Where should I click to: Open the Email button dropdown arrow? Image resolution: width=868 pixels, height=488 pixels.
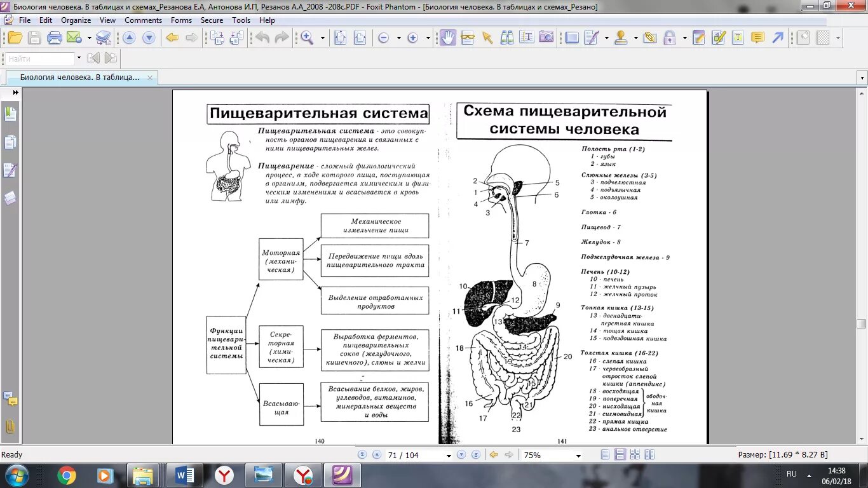(89, 38)
